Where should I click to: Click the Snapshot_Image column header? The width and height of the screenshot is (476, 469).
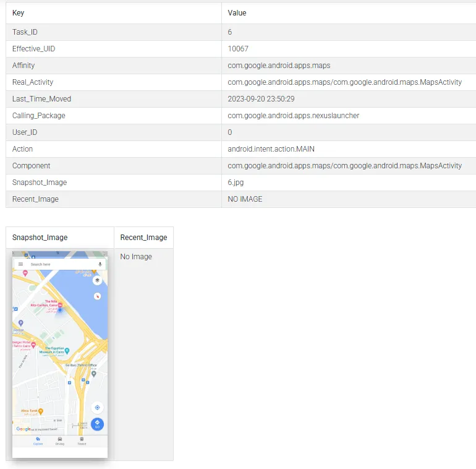(60, 237)
